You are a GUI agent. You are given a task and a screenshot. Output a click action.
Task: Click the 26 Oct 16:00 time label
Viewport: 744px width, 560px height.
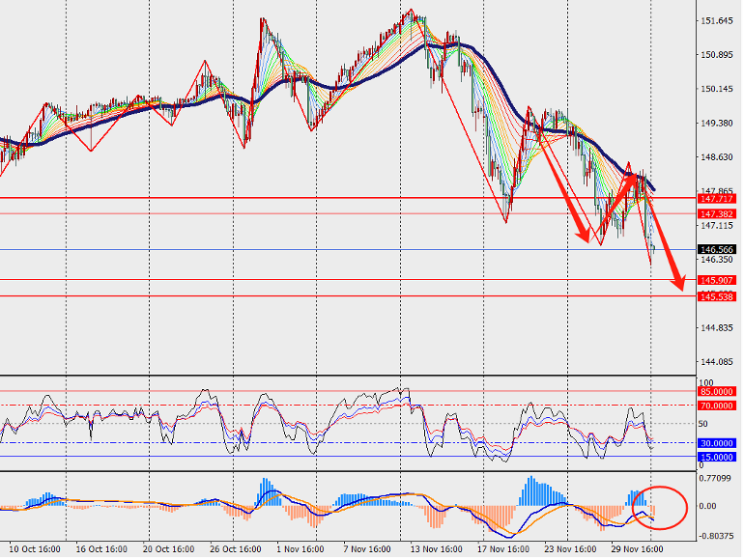pyautogui.click(x=236, y=549)
